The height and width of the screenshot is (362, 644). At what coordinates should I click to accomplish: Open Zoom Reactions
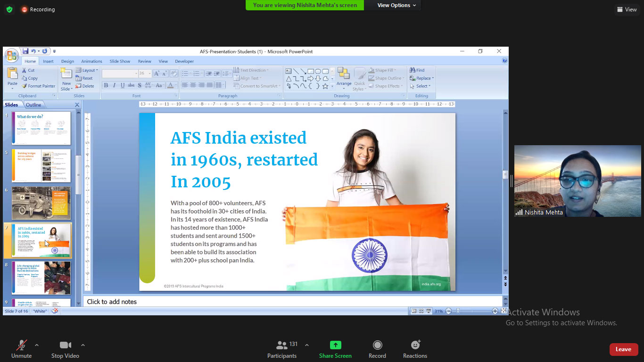click(x=415, y=349)
